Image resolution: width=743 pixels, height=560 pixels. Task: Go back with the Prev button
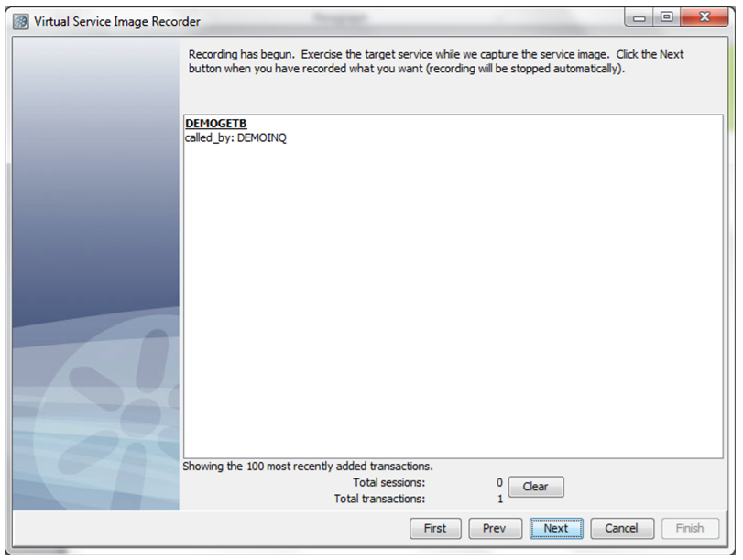pos(495,528)
